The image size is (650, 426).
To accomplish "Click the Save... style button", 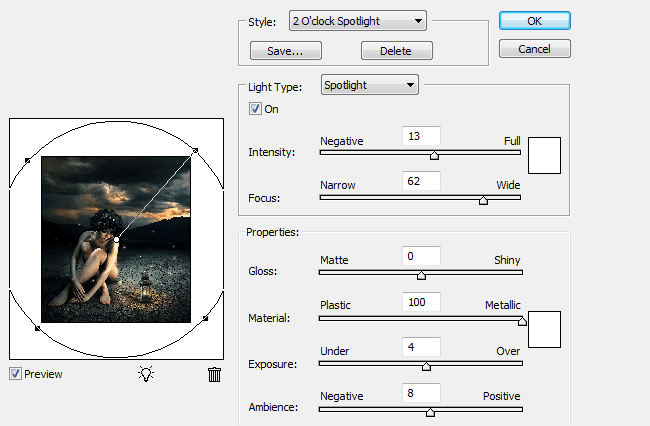I will click(x=285, y=50).
